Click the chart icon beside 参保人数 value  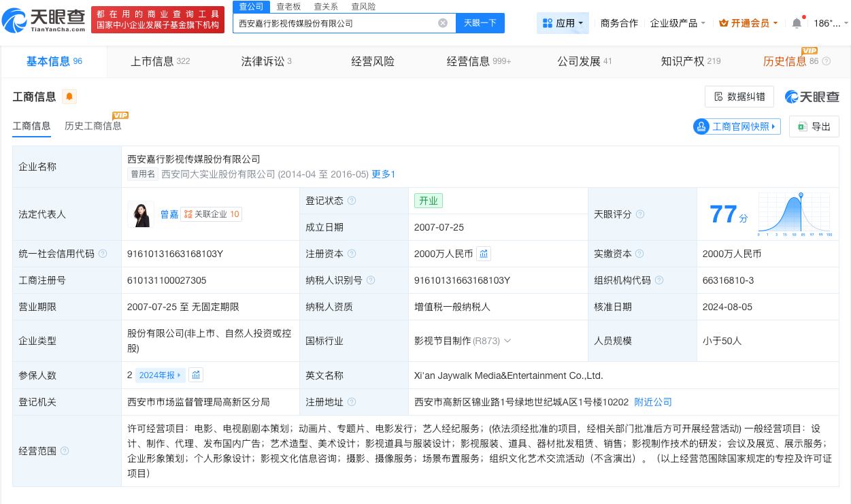point(196,375)
